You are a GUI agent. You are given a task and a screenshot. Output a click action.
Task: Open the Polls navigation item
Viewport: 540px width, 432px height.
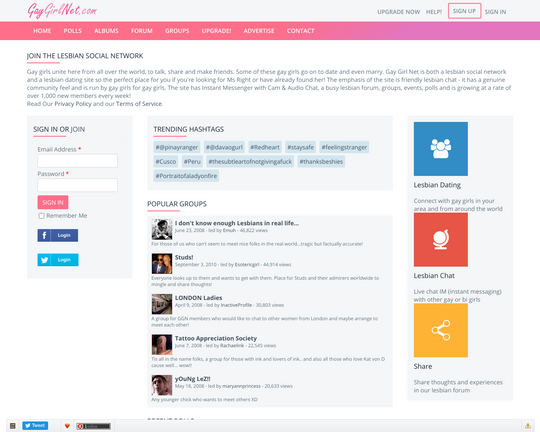coord(73,31)
